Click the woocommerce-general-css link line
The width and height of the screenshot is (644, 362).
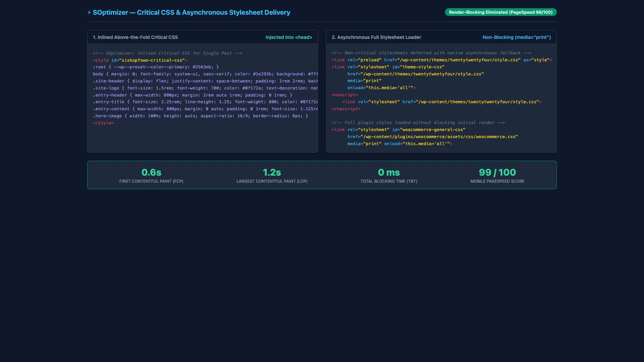[x=398, y=130]
